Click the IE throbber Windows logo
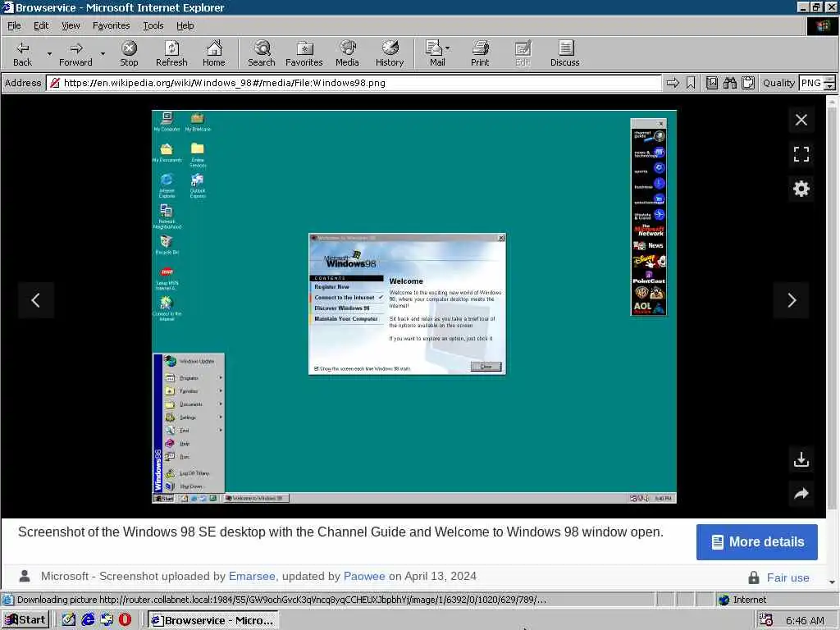This screenshot has height=630, width=840. point(822,25)
